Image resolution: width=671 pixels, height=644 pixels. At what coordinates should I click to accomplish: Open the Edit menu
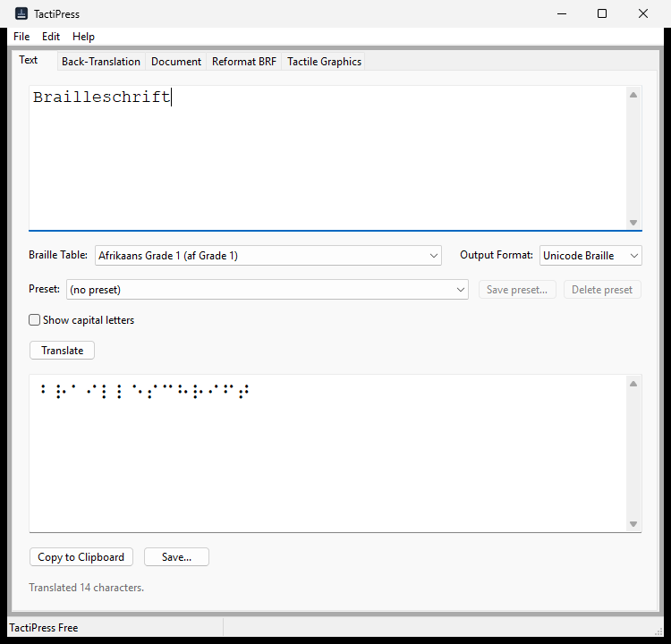click(x=50, y=37)
